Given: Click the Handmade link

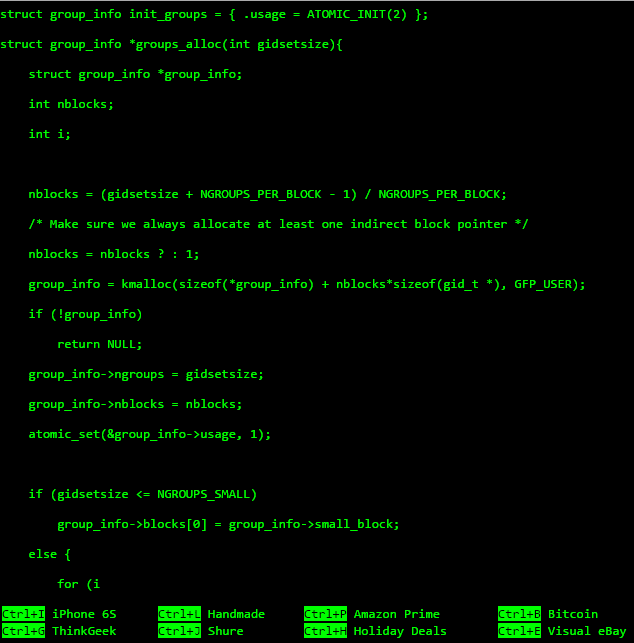Looking at the screenshot, I should [x=236, y=614].
